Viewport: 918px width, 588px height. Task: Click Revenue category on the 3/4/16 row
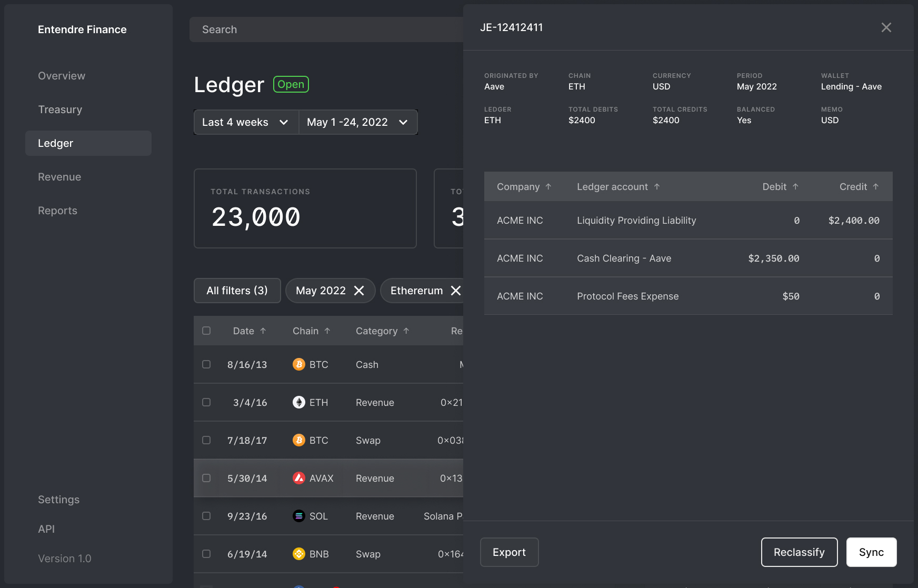pos(375,402)
